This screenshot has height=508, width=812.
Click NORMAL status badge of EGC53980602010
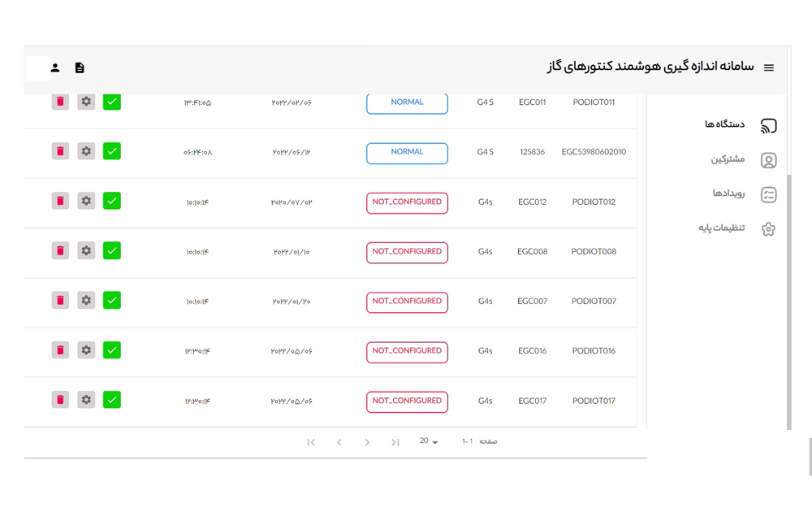[407, 154]
